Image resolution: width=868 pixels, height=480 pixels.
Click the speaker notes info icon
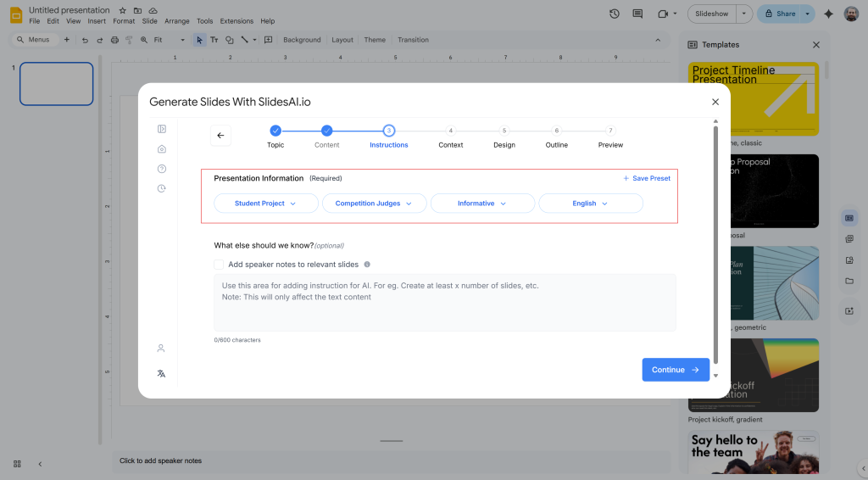click(367, 265)
